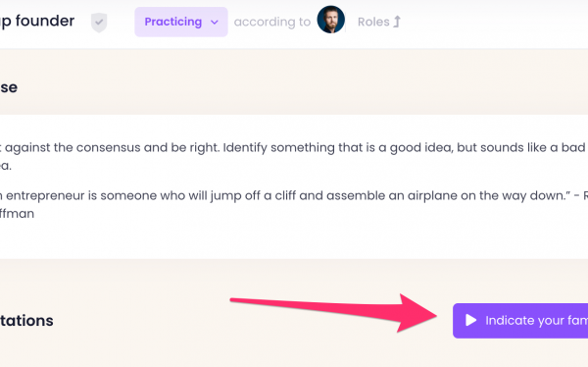Click the sentence about going against the consensus

coord(110,147)
